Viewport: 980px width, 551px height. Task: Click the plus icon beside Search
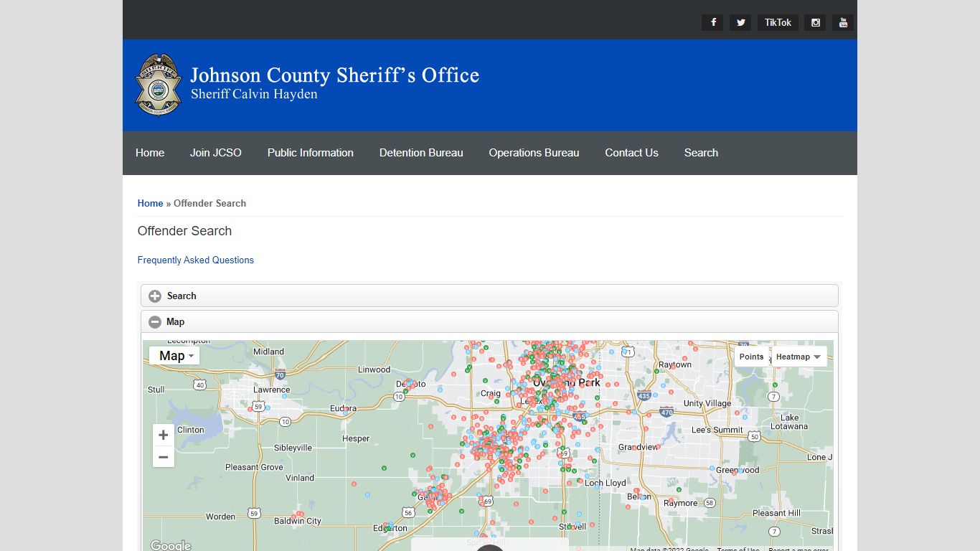tap(155, 296)
